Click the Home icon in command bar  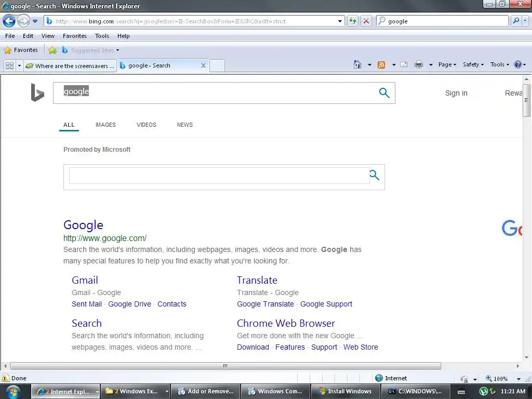pos(357,64)
